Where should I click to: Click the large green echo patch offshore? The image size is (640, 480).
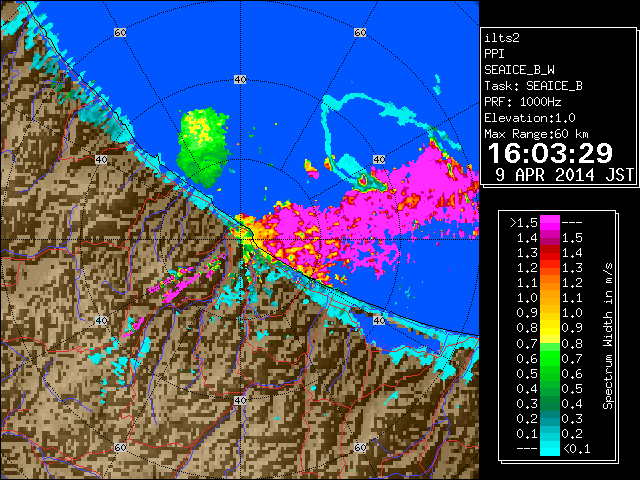[x=202, y=147]
